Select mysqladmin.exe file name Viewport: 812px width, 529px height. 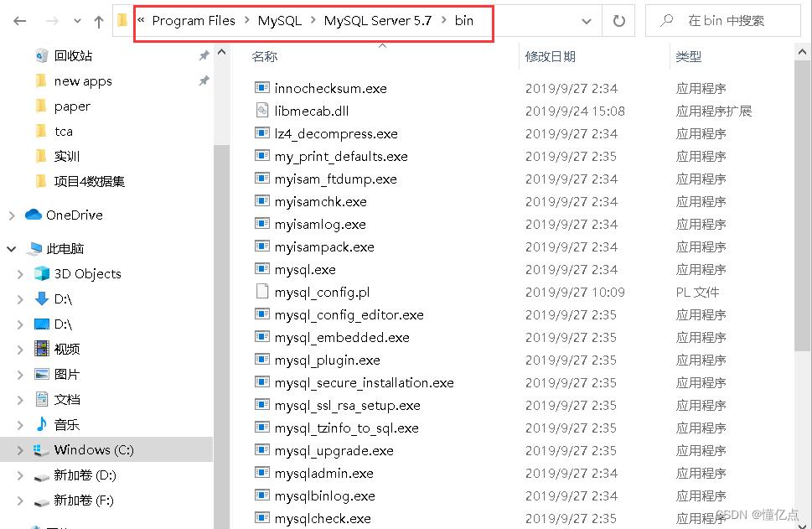tap(324, 474)
